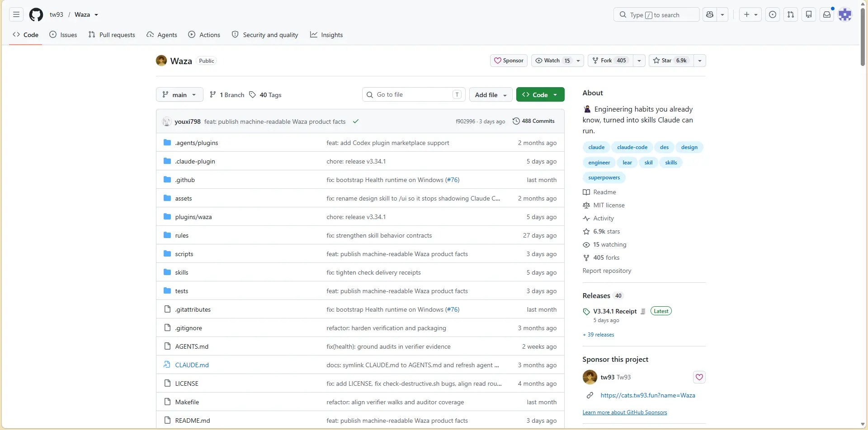Open Learn more about GitHub Sponsors
This screenshot has height=430, width=868.
coord(625,412)
